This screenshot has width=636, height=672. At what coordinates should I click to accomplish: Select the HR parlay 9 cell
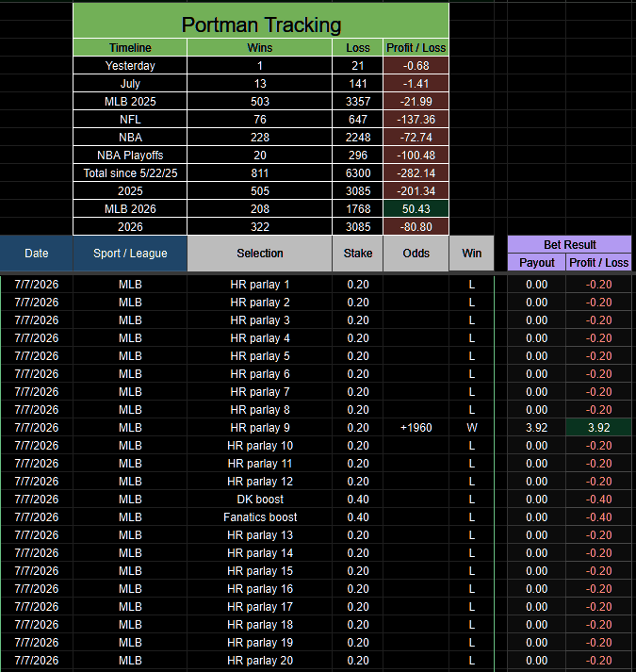pos(260,428)
